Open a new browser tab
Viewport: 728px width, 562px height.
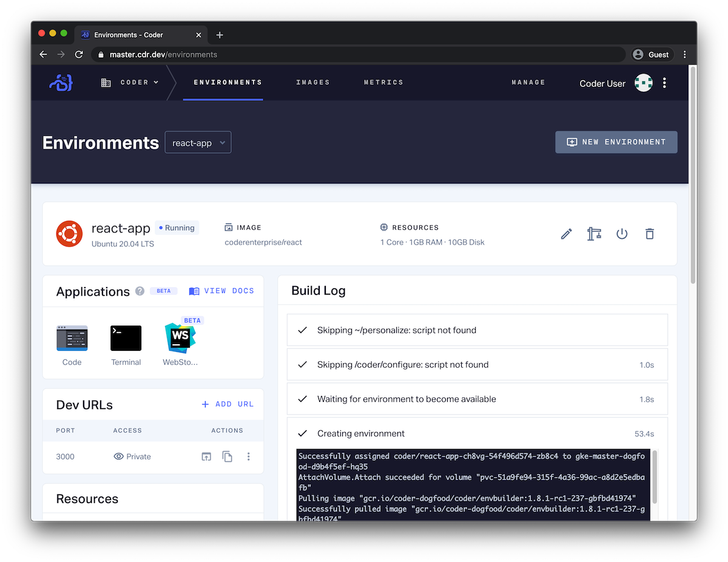click(x=220, y=35)
